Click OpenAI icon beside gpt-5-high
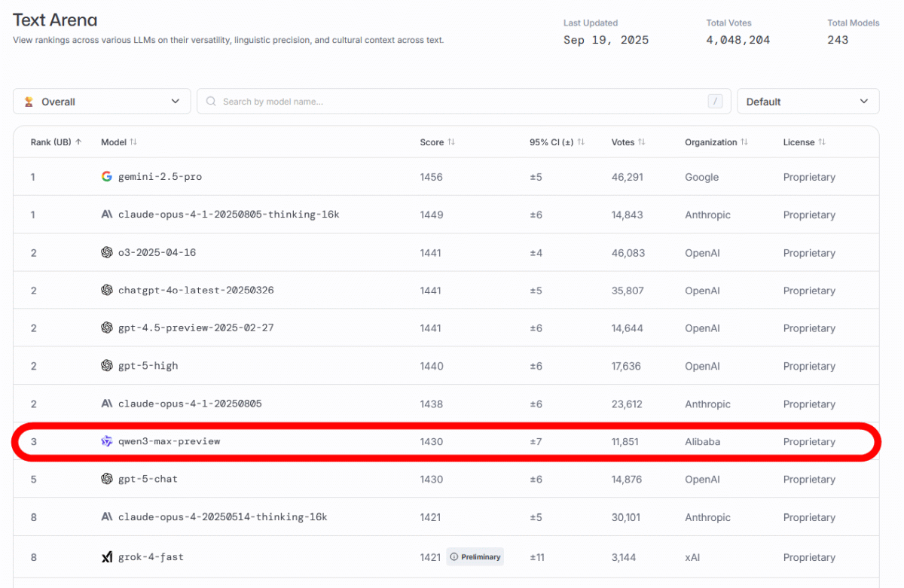 [x=106, y=366]
